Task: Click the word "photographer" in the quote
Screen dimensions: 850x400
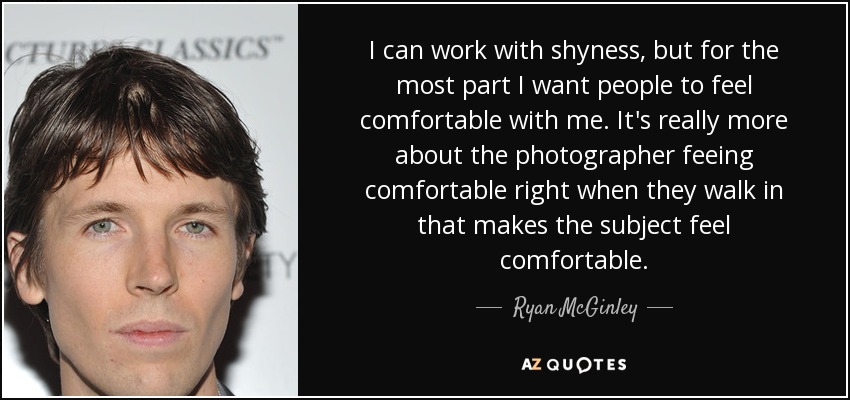Action: (595, 157)
